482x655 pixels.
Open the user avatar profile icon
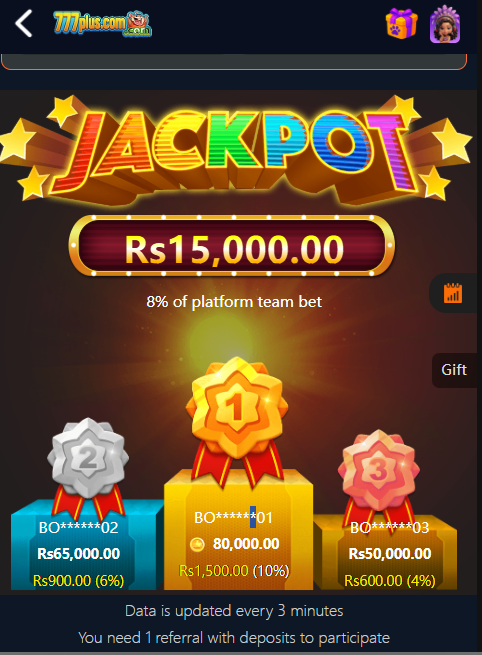pyautogui.click(x=445, y=24)
